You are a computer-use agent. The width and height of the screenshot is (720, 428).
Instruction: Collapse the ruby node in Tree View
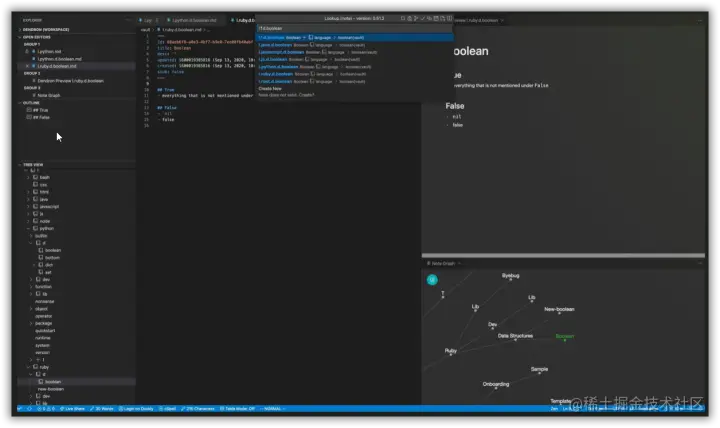click(28, 367)
